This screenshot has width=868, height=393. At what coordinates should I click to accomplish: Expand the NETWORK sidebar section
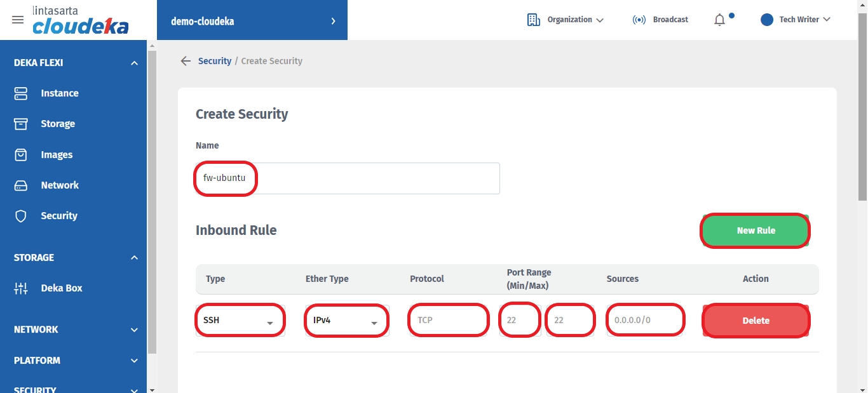click(x=134, y=330)
